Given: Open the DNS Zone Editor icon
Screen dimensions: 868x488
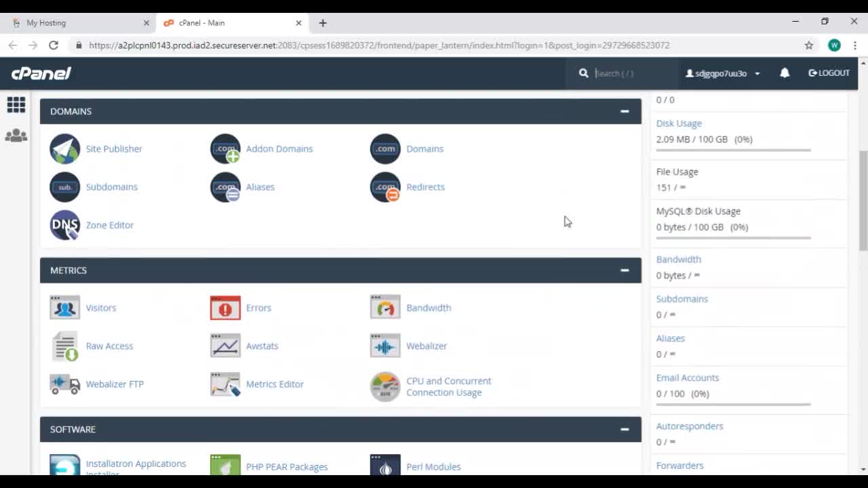Looking at the screenshot, I should point(65,225).
